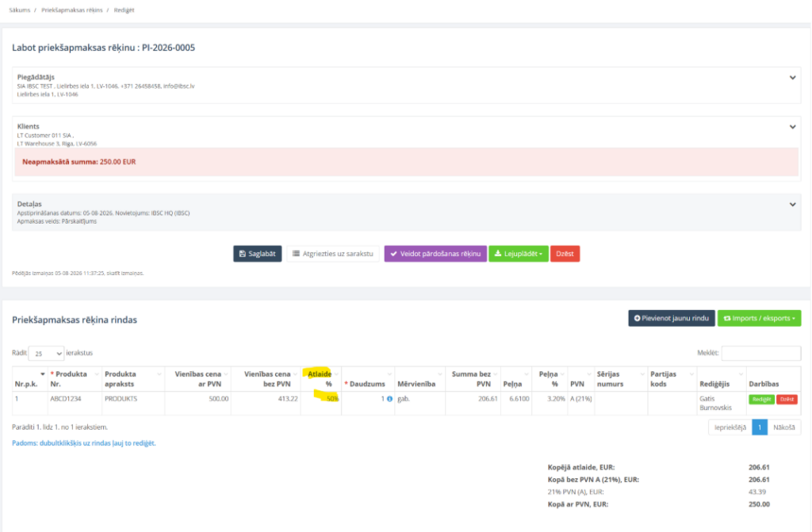Expand the Klients section chevron
This screenshot has height=532, width=812.
pyautogui.click(x=792, y=127)
